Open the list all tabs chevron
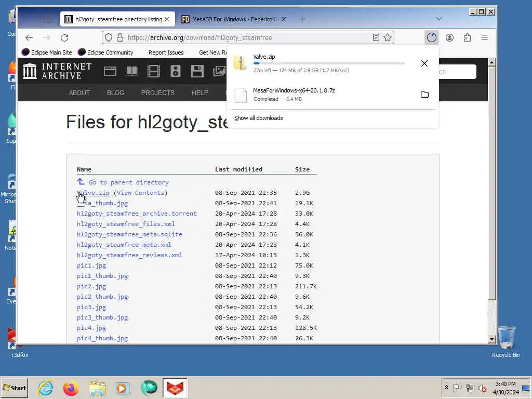The image size is (532, 399). click(438, 19)
